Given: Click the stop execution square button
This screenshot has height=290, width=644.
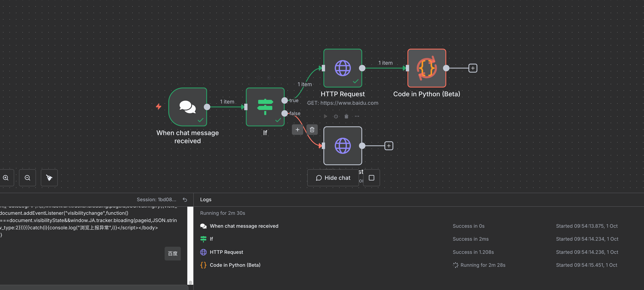Looking at the screenshot, I should (x=371, y=178).
